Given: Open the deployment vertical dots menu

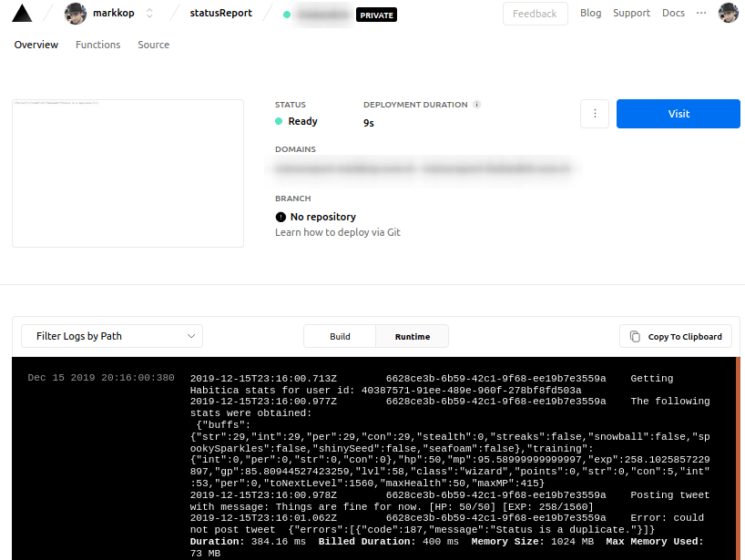Looking at the screenshot, I should (595, 114).
